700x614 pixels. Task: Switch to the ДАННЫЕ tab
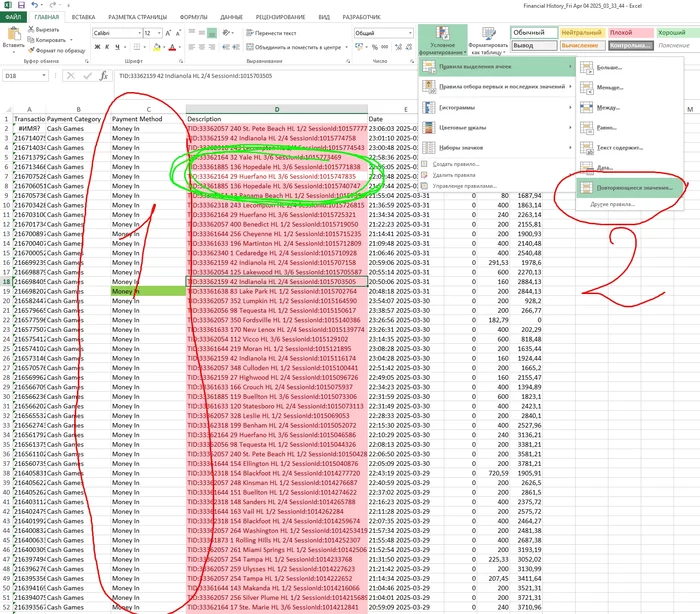coord(231,17)
